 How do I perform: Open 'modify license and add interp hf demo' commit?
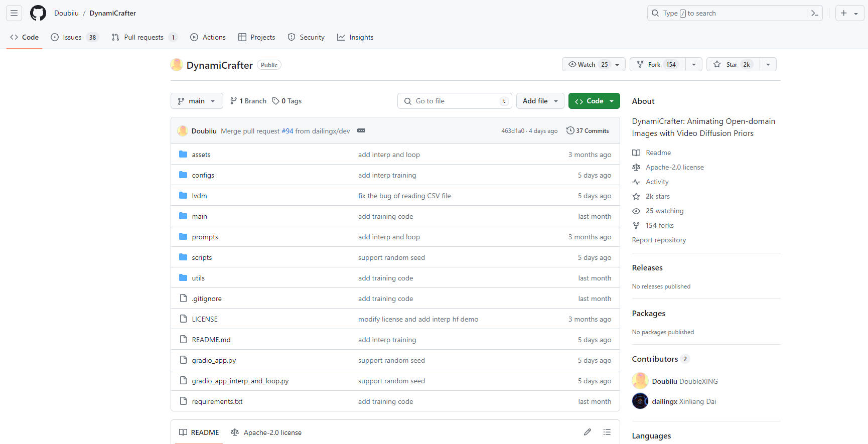(418, 319)
